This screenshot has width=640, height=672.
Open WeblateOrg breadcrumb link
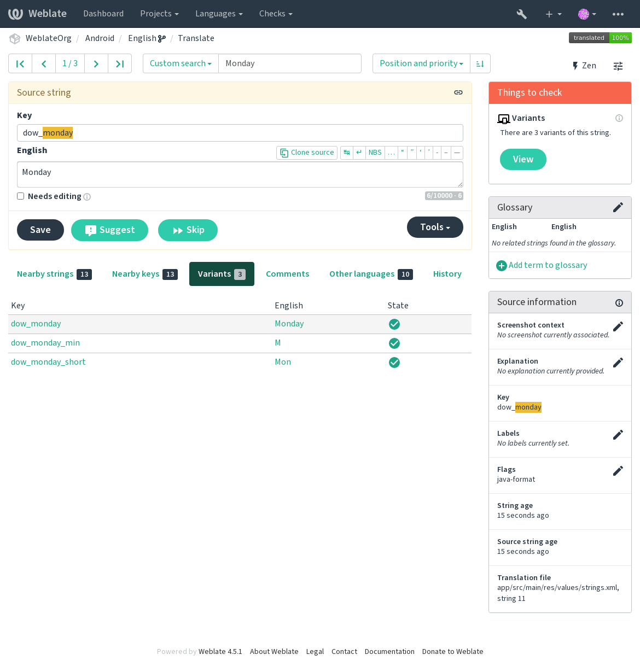coord(49,38)
